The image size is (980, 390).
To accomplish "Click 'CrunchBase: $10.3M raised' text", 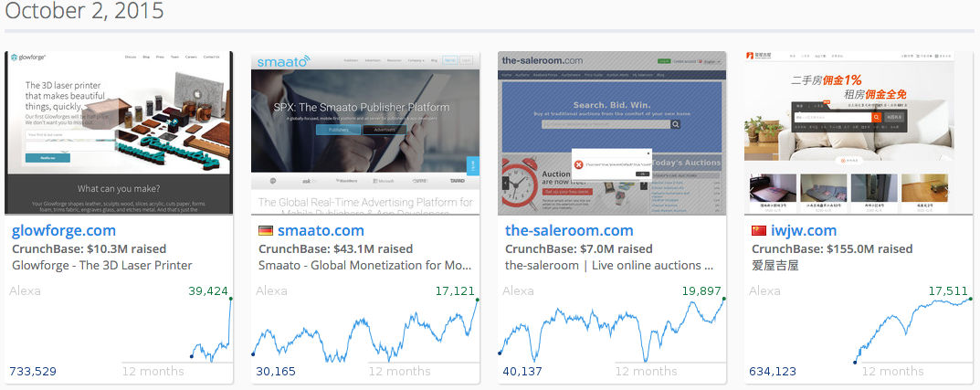I will (89, 248).
